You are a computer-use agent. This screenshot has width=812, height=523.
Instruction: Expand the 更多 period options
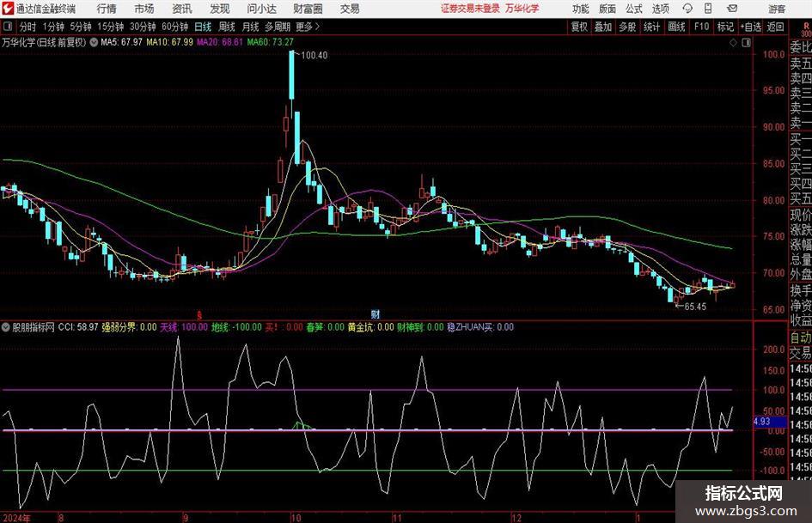click(308, 27)
